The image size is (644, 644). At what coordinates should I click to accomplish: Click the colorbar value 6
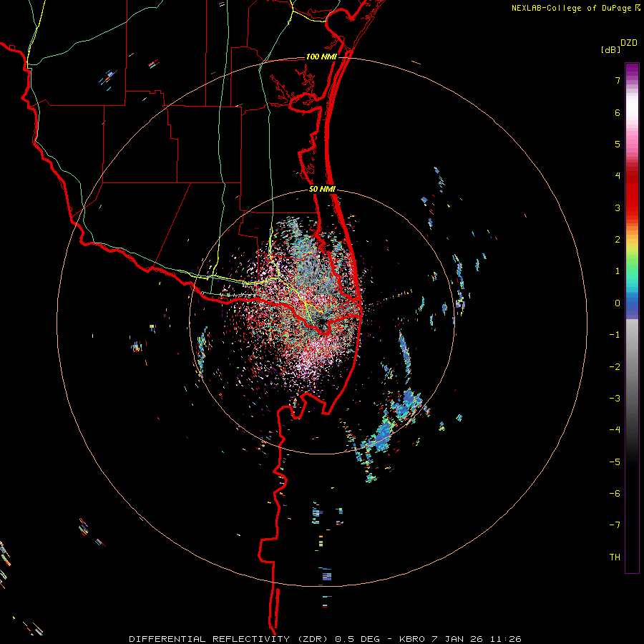click(618, 112)
